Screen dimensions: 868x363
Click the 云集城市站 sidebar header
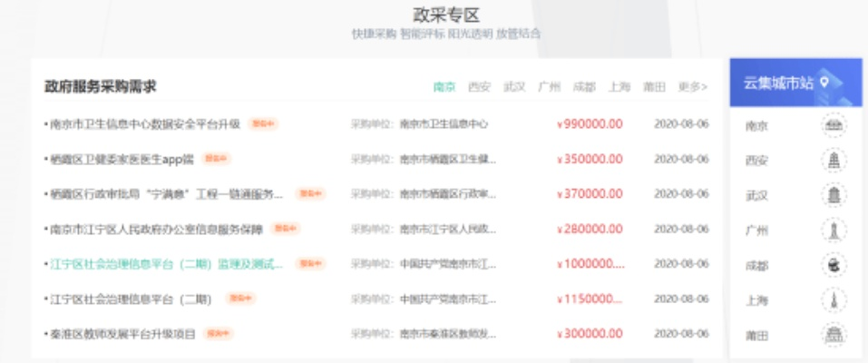795,83
